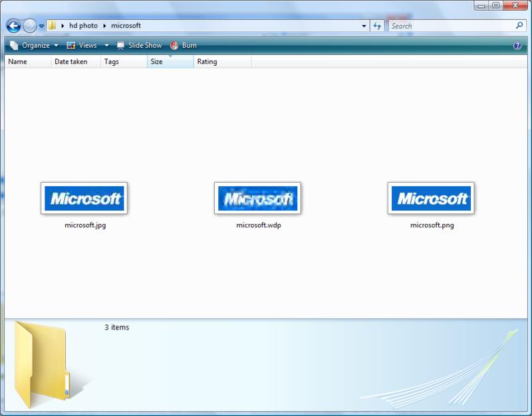Image resolution: width=532 pixels, height=416 pixels.
Task: Start the Slide Show
Action: click(139, 45)
